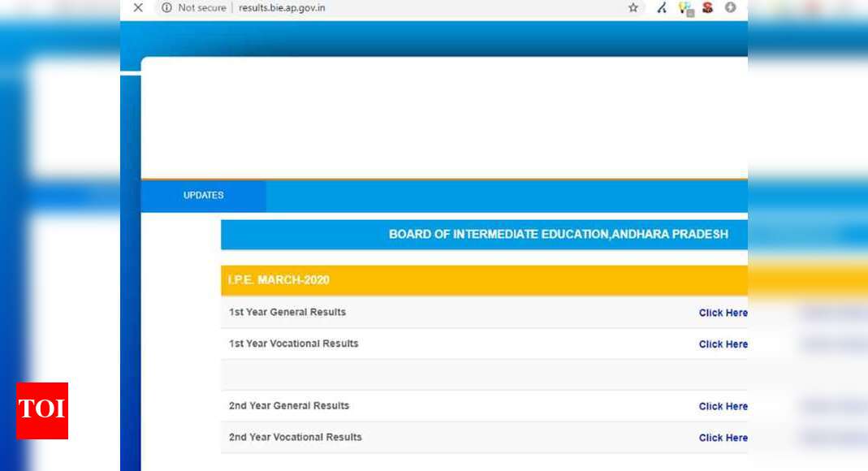Click the 1st Year General Results row label
The width and height of the screenshot is (868, 471).
[x=288, y=312]
